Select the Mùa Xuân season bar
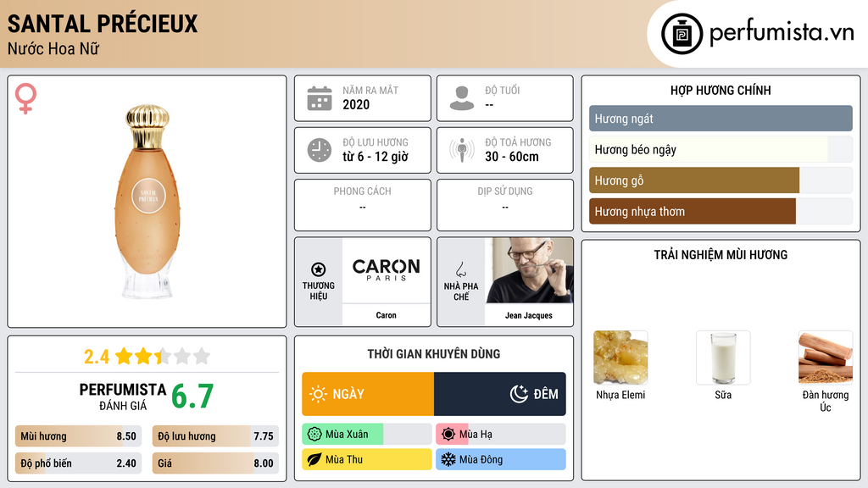This screenshot has width=868, height=488. click(367, 435)
